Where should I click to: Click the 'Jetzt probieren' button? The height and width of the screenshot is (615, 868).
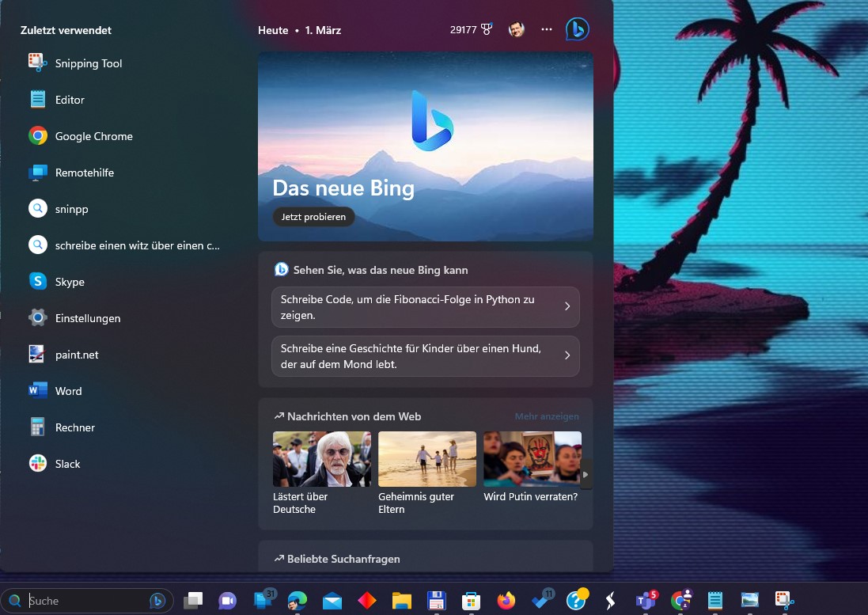point(313,217)
